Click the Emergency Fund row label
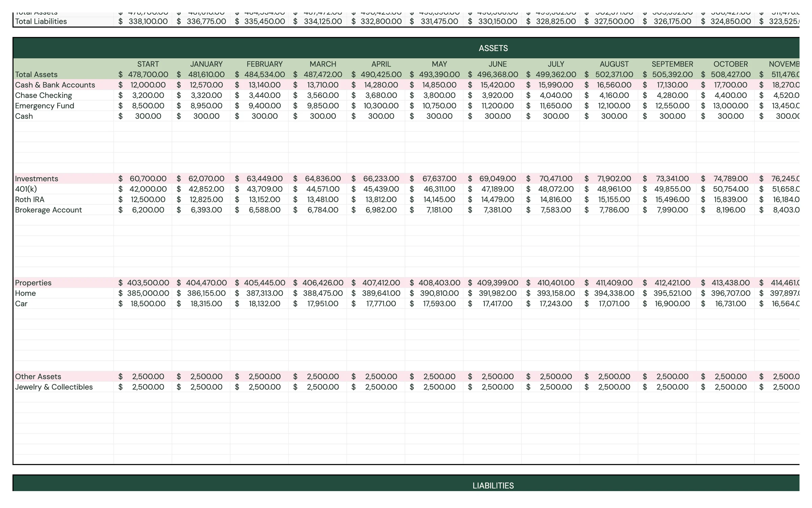This screenshot has width=812, height=508. point(44,106)
